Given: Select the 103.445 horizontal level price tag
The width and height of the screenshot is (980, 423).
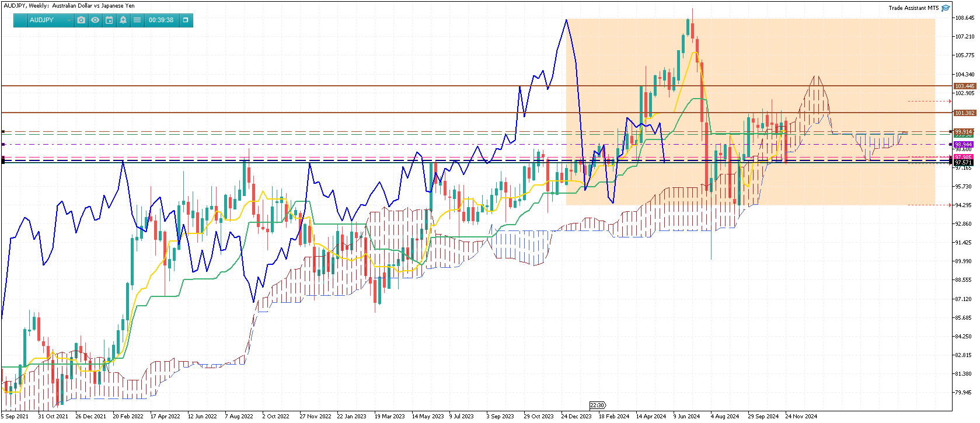Looking at the screenshot, I should click(964, 86).
